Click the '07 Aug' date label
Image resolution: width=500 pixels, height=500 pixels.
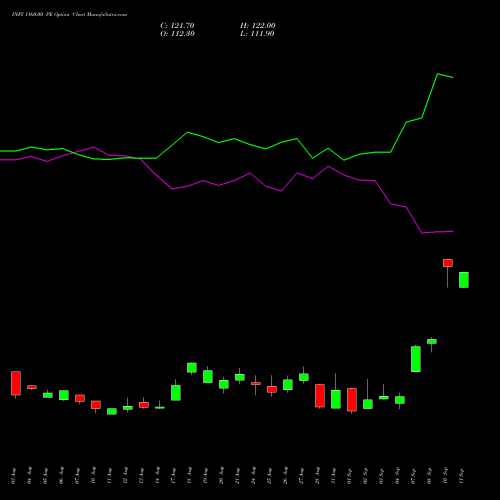(x=78, y=476)
